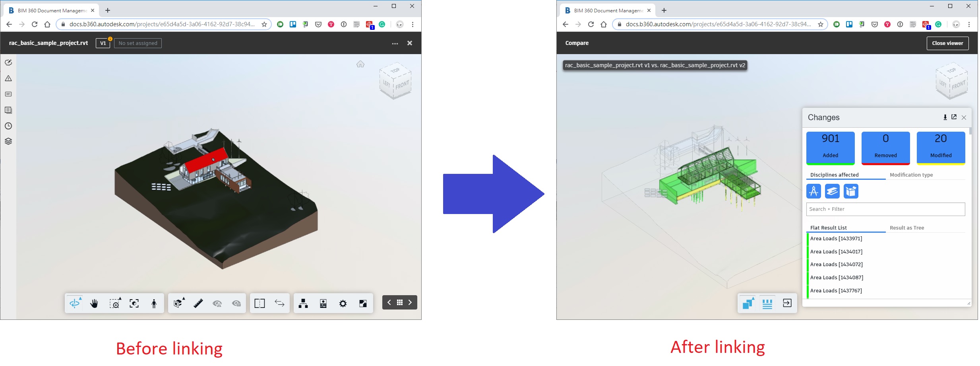This screenshot has width=980, height=366.
Task: Click the green indicator beside Area Loads [1433971]
Action: click(x=808, y=238)
